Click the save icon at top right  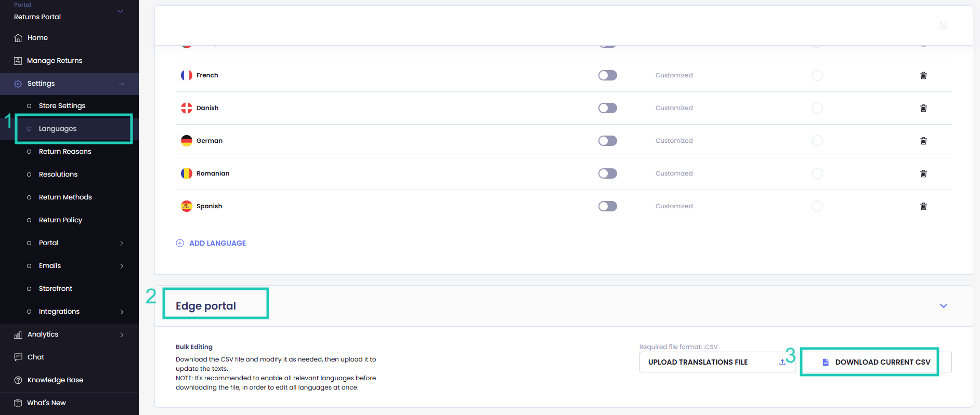(x=943, y=25)
